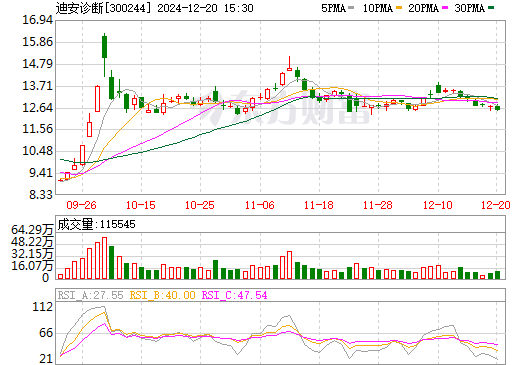Click the timestamp 2024-12-20 15:30
Screen dimensions: 520x365
point(205,8)
